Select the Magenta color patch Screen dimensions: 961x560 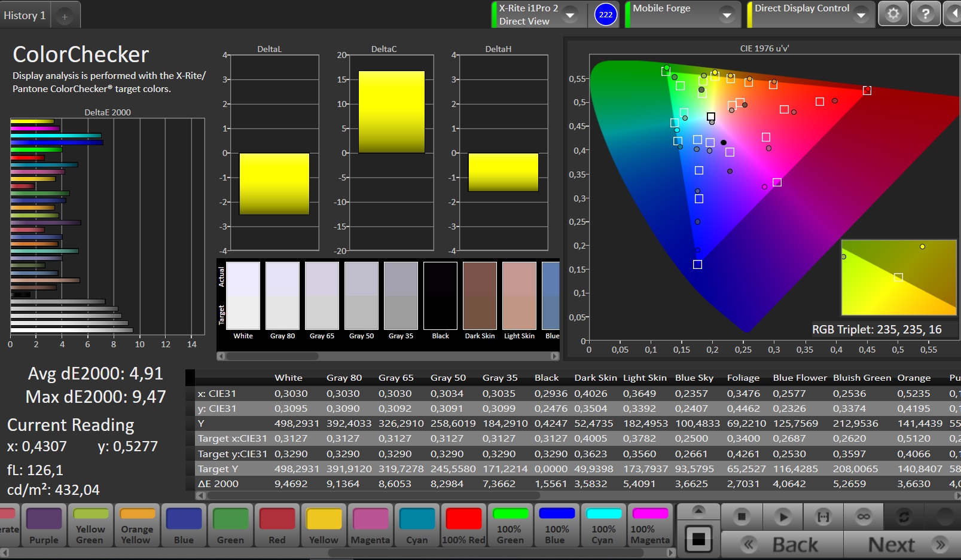[370, 525]
